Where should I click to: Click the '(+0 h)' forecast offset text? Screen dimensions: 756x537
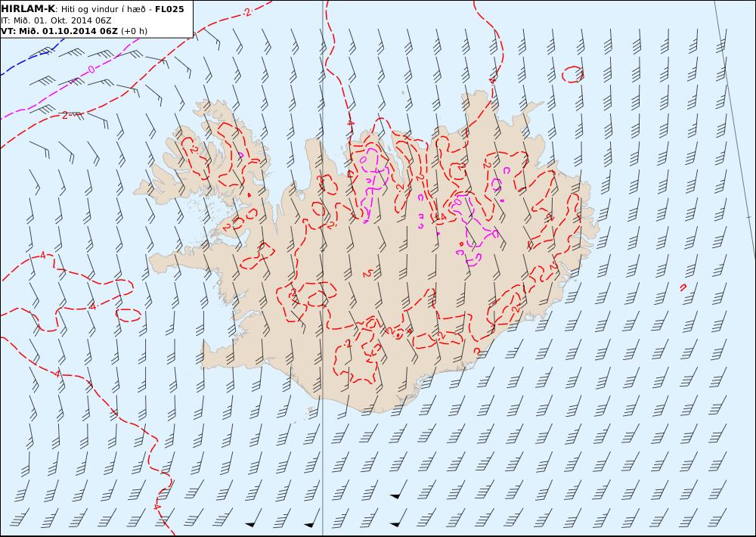(134, 31)
